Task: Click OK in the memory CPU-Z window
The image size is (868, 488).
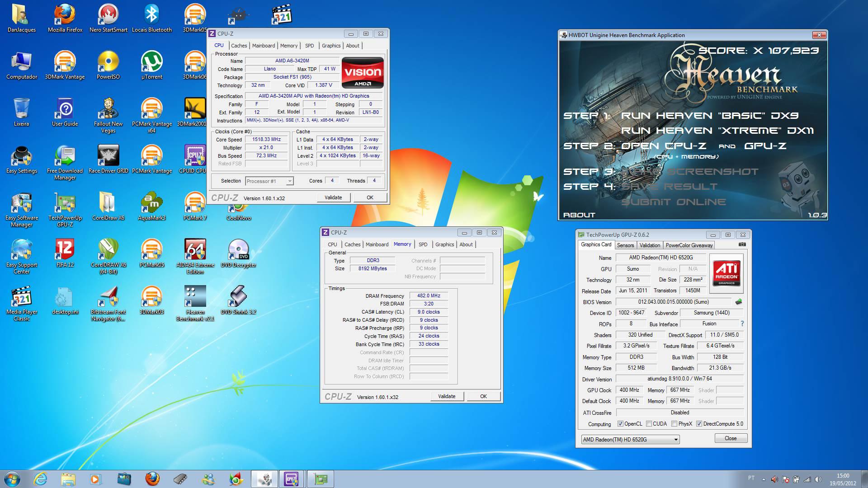Action: 483,396
